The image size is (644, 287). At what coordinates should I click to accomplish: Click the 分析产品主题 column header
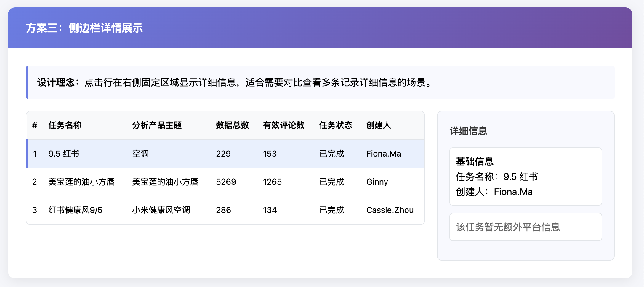[x=157, y=125]
